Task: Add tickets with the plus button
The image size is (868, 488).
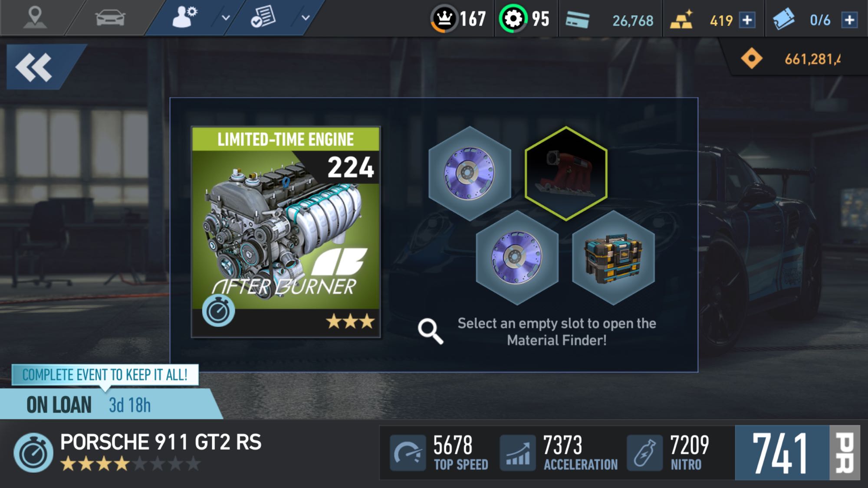Action: 849,20
